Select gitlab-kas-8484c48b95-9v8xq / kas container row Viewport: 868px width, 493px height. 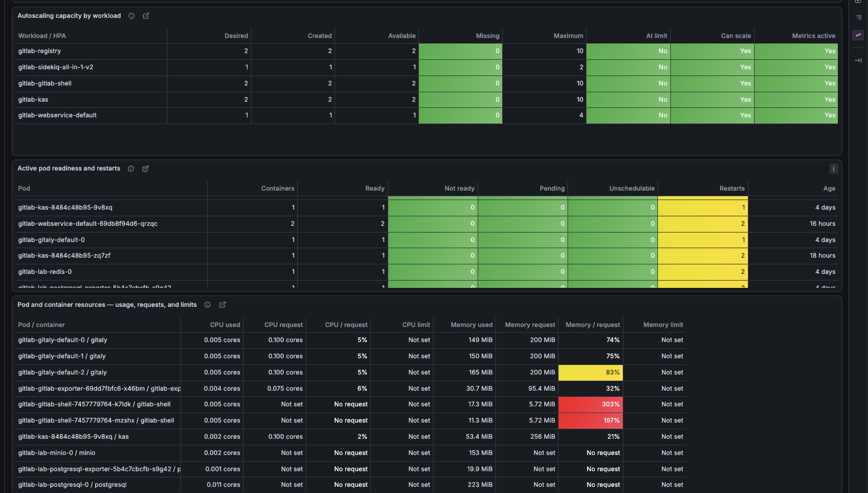point(73,437)
